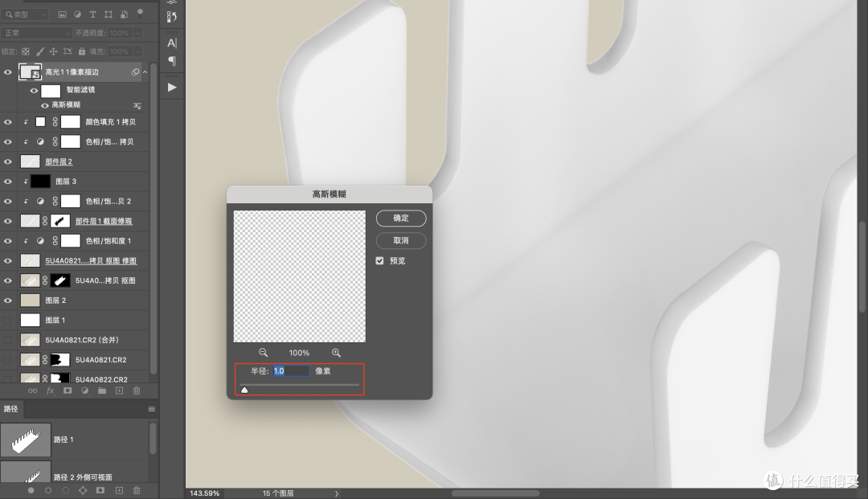Click lock transparent pixels icon
This screenshot has width=868, height=499.
26,51
